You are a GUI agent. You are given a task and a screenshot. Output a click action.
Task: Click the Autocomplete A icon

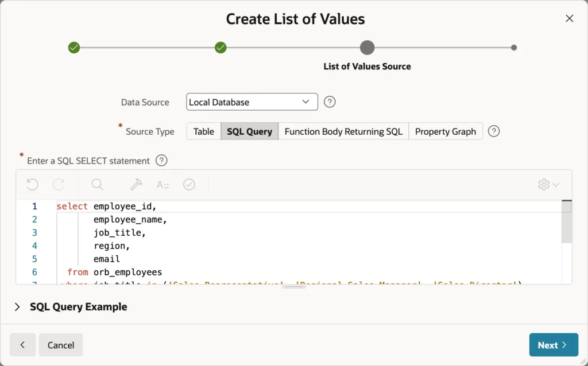tap(163, 184)
